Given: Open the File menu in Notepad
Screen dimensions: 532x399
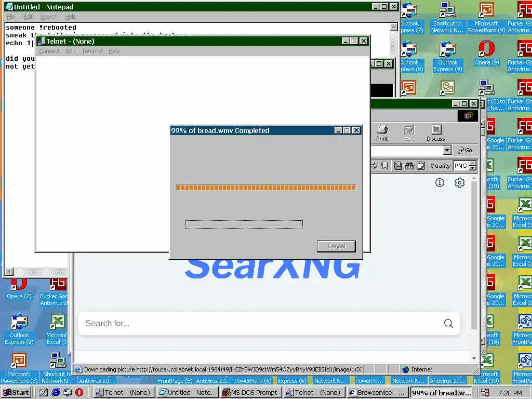Looking at the screenshot, I should [11, 17].
